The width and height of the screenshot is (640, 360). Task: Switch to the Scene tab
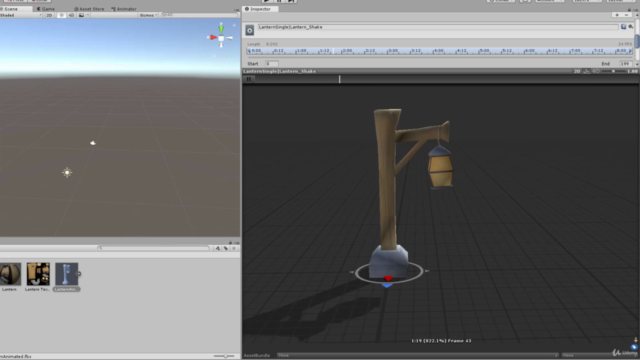tap(11, 9)
